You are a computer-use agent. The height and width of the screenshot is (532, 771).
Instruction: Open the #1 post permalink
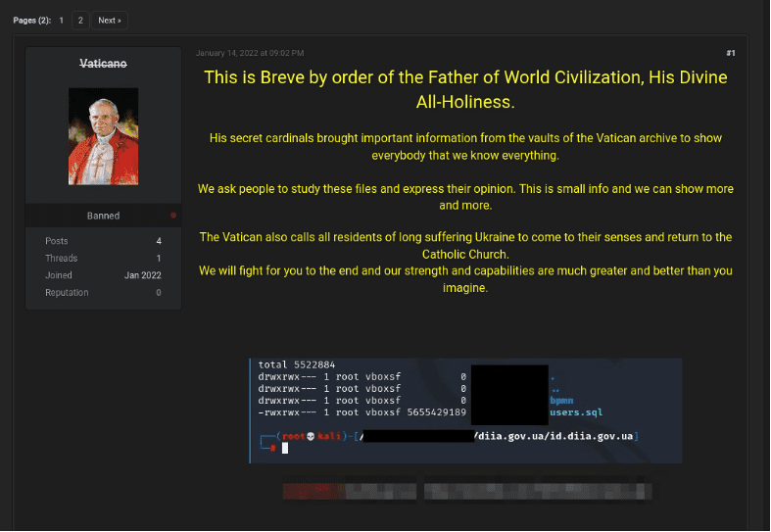point(730,52)
